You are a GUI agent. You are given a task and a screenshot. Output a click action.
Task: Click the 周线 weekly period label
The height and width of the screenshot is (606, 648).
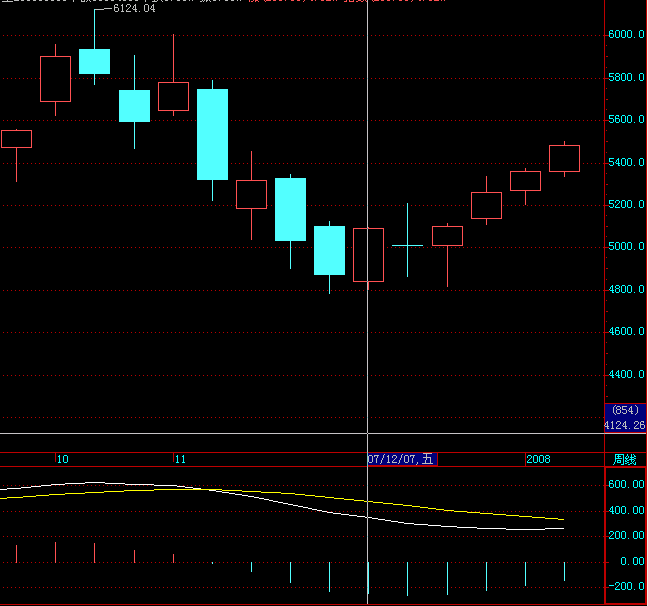[624, 460]
